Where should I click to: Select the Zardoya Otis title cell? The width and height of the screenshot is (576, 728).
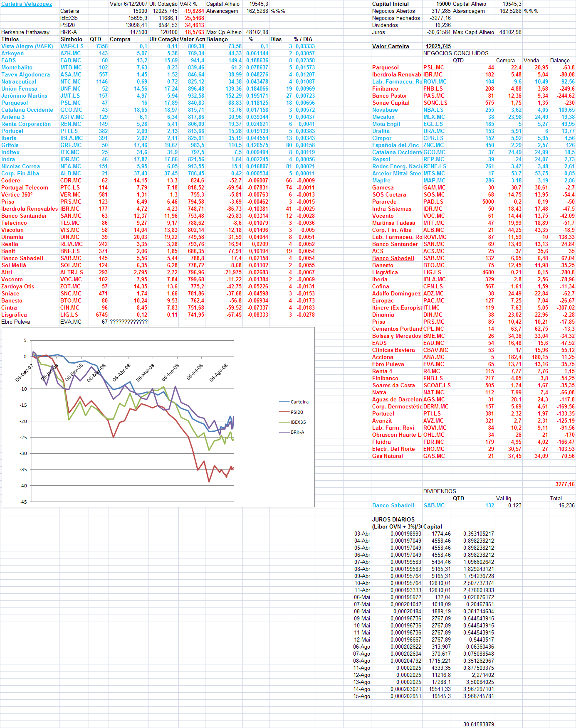(17, 287)
